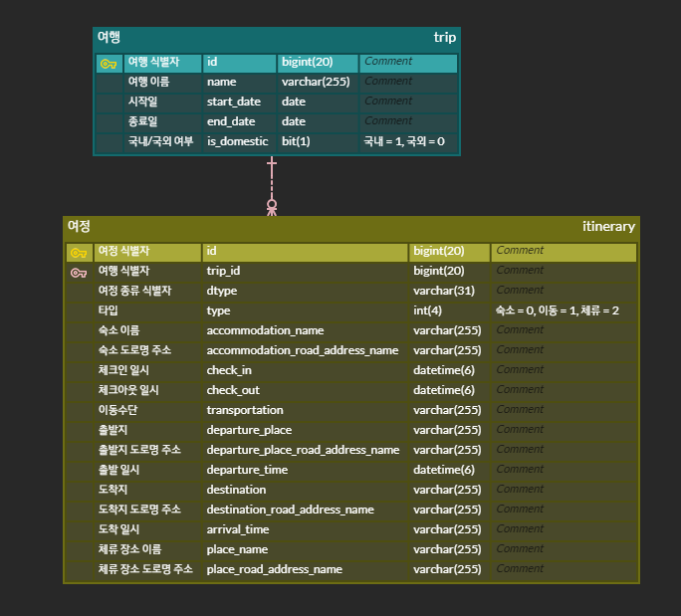Image resolution: width=681 pixels, height=616 pixels.
Task: Click the 'is_domestic' column cell
Action: tap(239, 142)
